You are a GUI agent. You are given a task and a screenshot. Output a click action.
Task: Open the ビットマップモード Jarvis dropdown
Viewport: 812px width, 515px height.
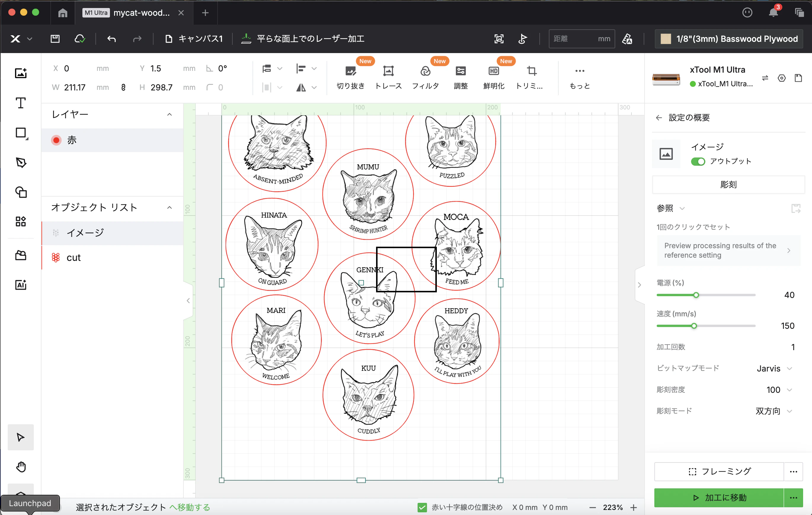(x=774, y=368)
